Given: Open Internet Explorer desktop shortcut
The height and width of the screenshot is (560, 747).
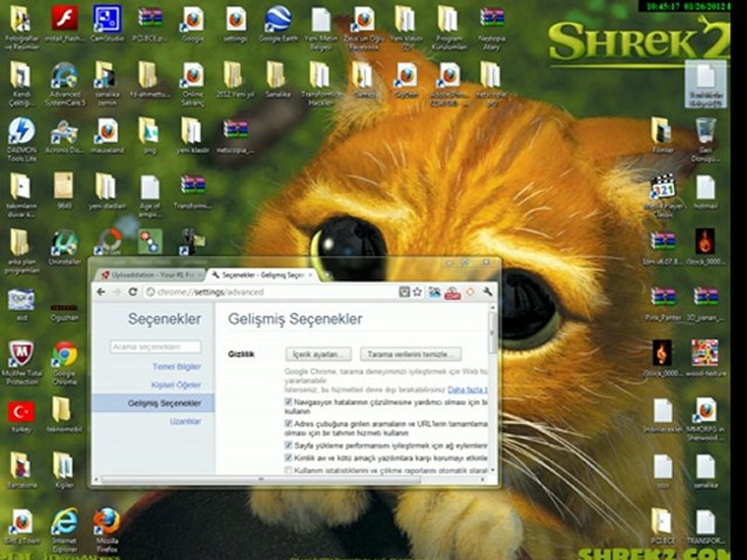Looking at the screenshot, I should 65,530.
